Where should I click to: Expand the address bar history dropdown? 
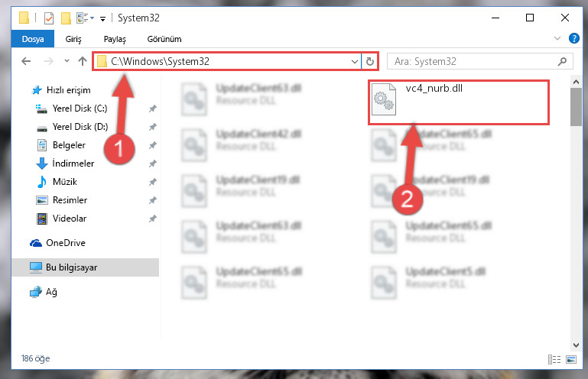click(x=354, y=61)
